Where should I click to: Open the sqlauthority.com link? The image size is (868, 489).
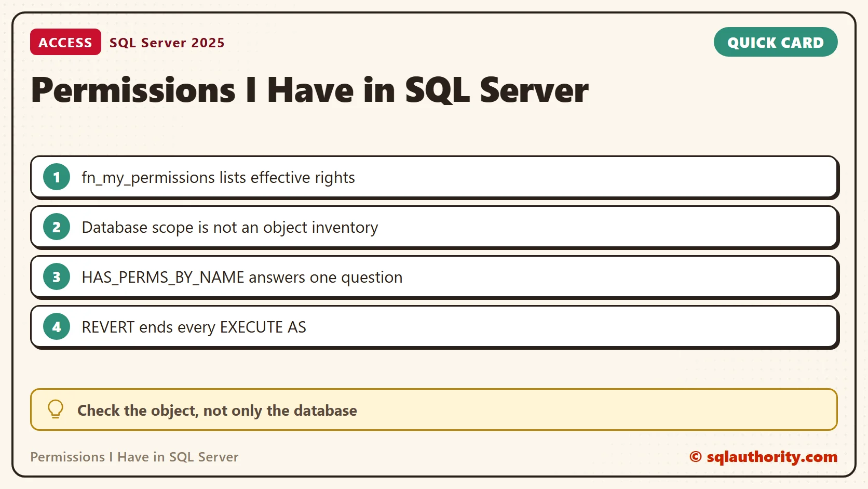coord(764,457)
